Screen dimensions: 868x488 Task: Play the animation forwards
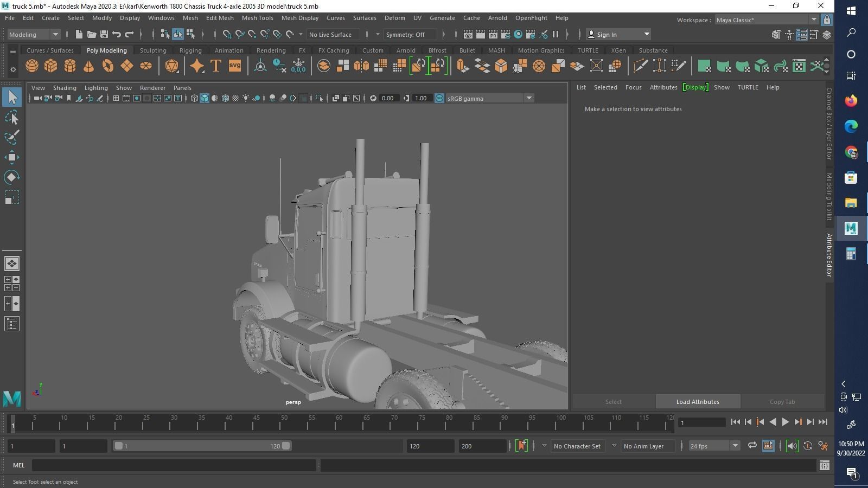(785, 422)
